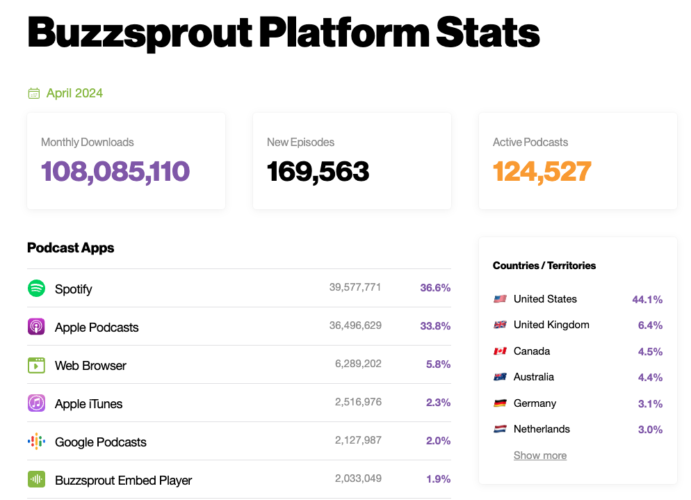Click the Active Podcasts card label
The width and height of the screenshot is (691, 500).
[530, 142]
